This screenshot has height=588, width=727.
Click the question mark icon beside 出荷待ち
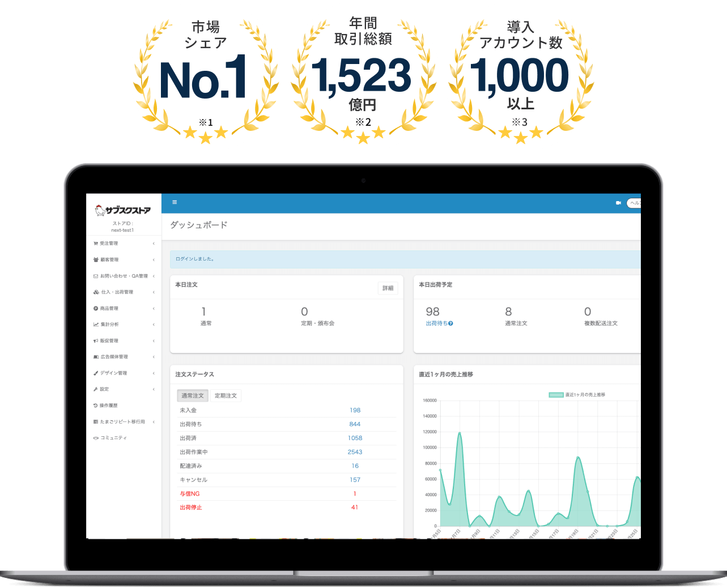click(450, 323)
